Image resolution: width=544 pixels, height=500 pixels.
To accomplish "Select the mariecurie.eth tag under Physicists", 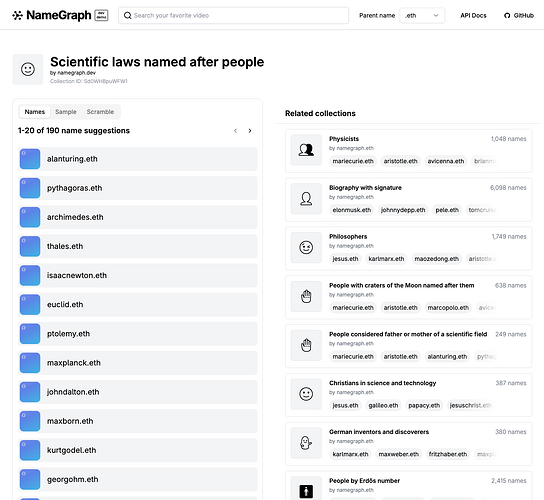I will pyautogui.click(x=353, y=161).
